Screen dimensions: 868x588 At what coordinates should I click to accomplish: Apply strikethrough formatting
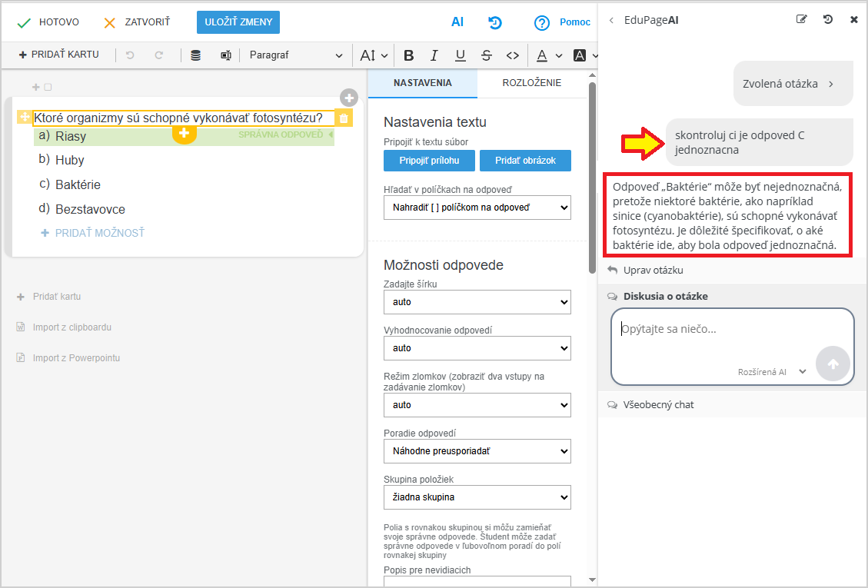point(486,55)
